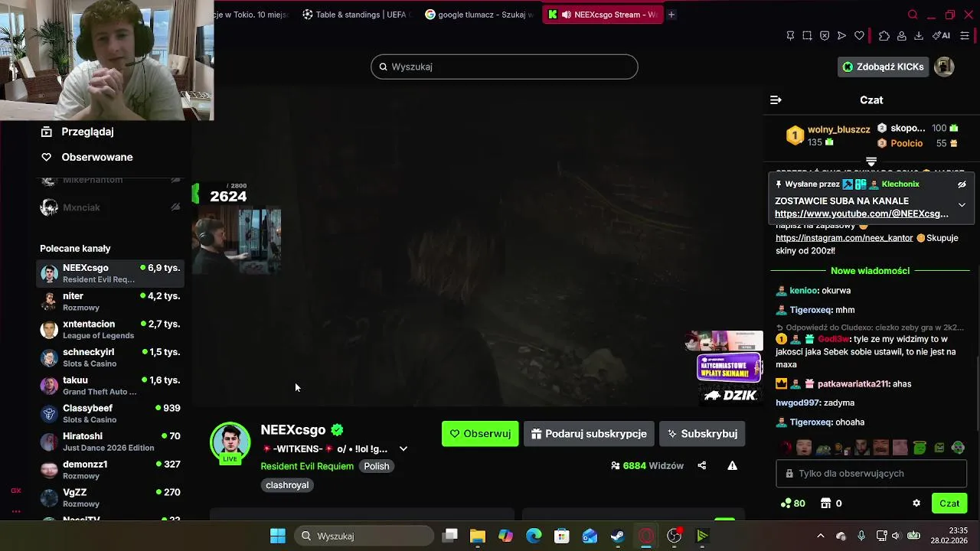Launch the Opera AI assistant
The height and width of the screenshot is (551, 980).
coord(942,36)
